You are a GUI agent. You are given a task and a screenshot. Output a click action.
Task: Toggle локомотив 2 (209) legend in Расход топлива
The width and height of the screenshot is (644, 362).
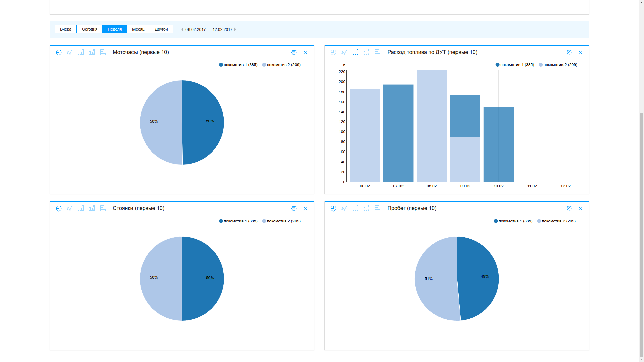tap(558, 65)
